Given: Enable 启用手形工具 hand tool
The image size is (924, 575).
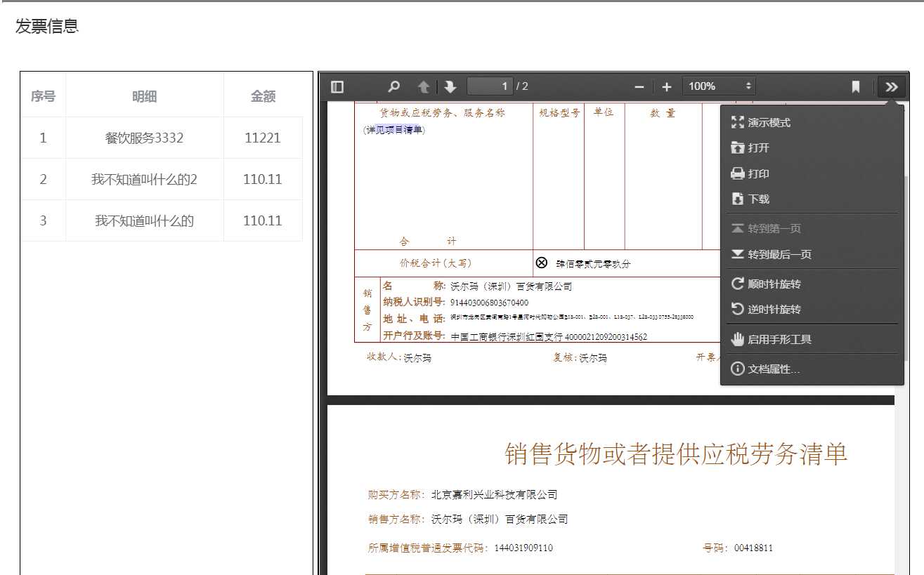Looking at the screenshot, I should point(812,339).
